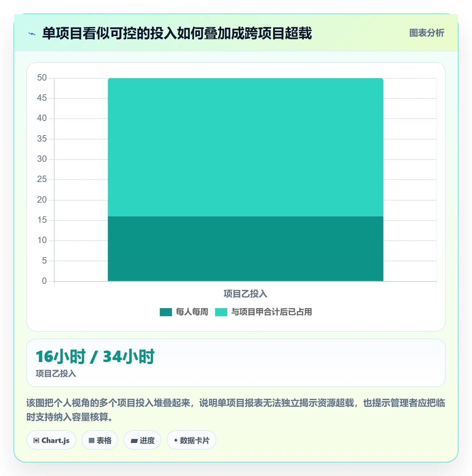Click the light teal 与项目甲合计后已占用 legend swatch

coord(221,312)
